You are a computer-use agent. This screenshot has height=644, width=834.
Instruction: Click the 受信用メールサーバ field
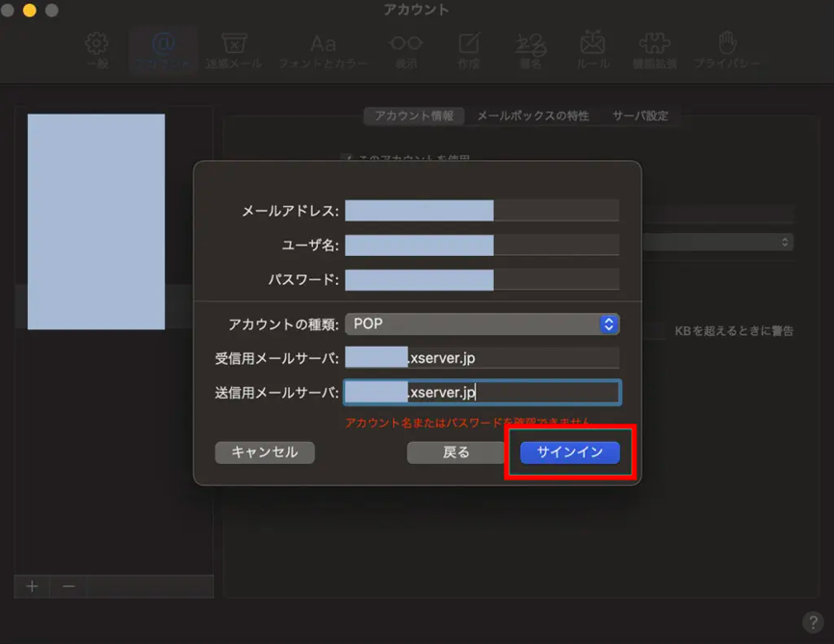point(482,357)
